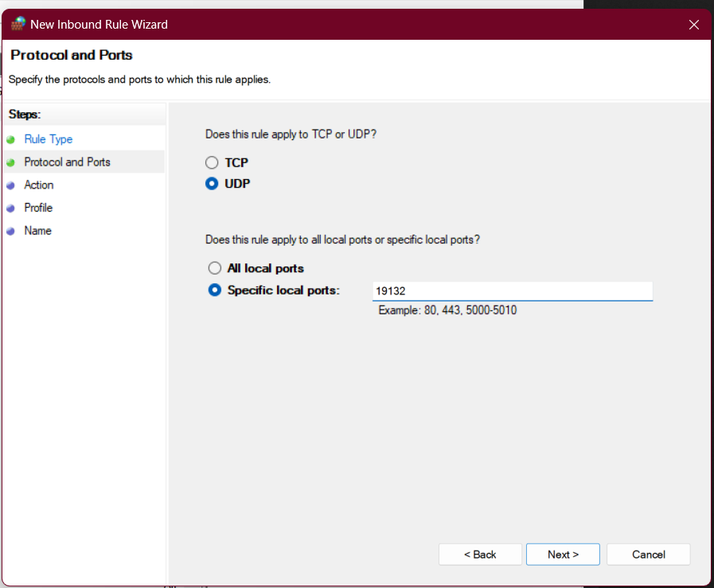The width and height of the screenshot is (714, 588).
Task: Cancel the inbound rule wizard
Action: pyautogui.click(x=648, y=555)
